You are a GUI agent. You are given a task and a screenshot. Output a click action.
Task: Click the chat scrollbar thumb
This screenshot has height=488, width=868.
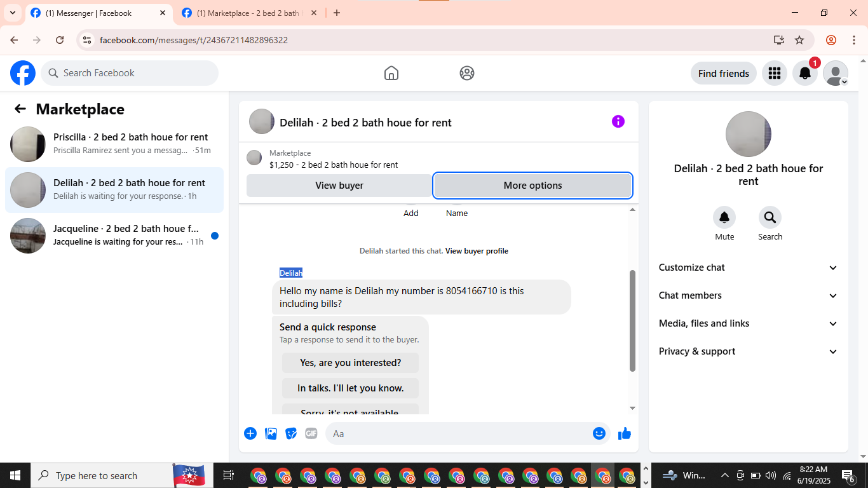pyautogui.click(x=632, y=321)
